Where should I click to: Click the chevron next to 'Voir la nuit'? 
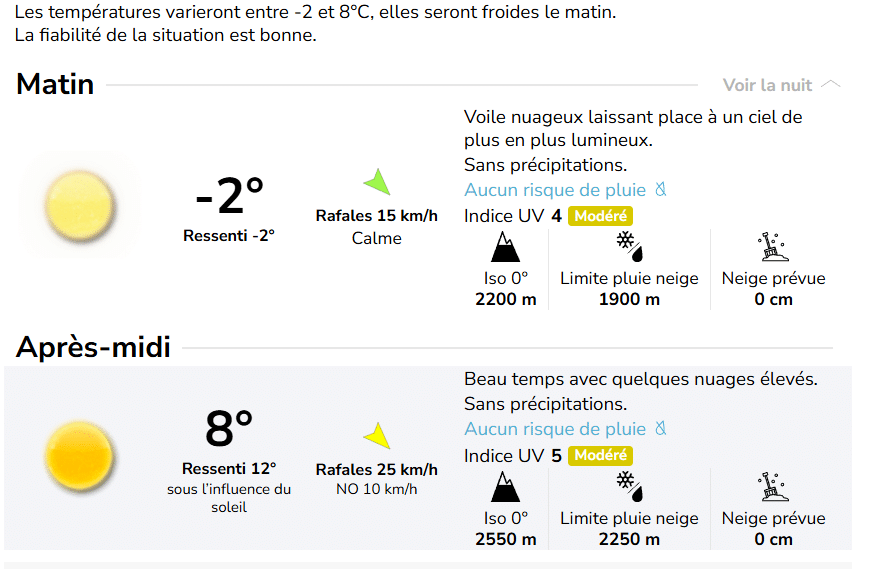pyautogui.click(x=831, y=85)
